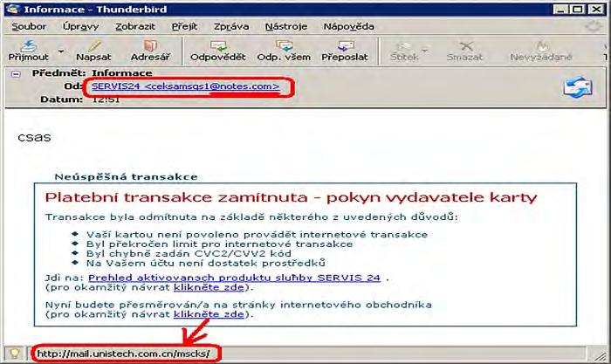Image resolution: width=611 pixels, height=364 pixels.
Task: Open the Adresář address book
Action: (150, 51)
